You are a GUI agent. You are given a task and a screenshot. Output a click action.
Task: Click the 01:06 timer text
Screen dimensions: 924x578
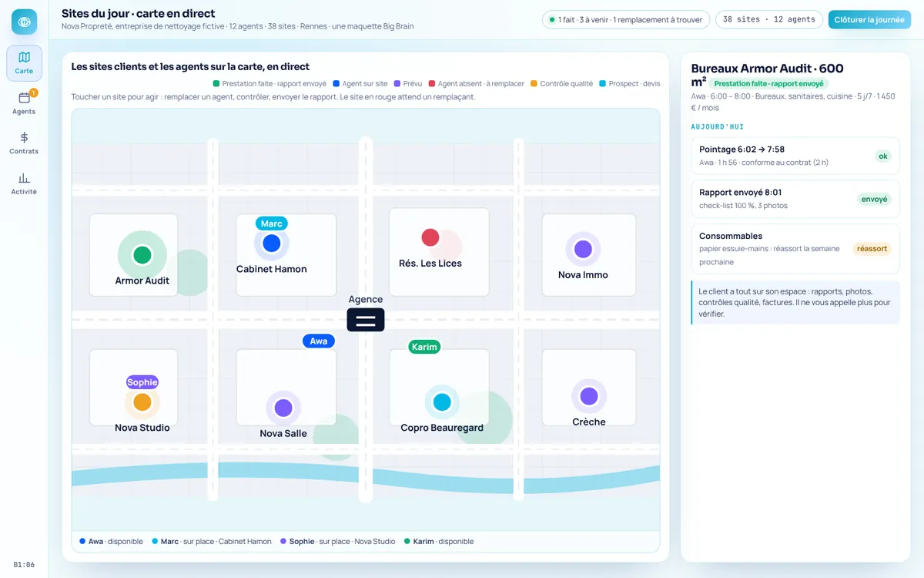[24, 565]
